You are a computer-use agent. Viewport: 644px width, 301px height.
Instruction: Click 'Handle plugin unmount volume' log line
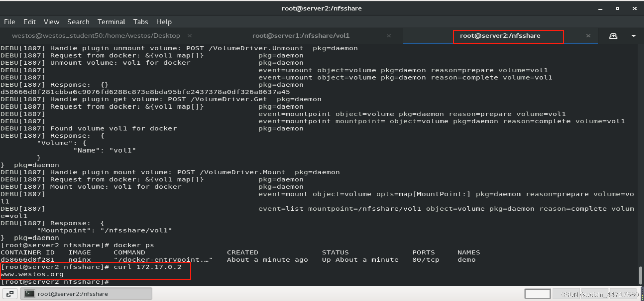(179, 48)
